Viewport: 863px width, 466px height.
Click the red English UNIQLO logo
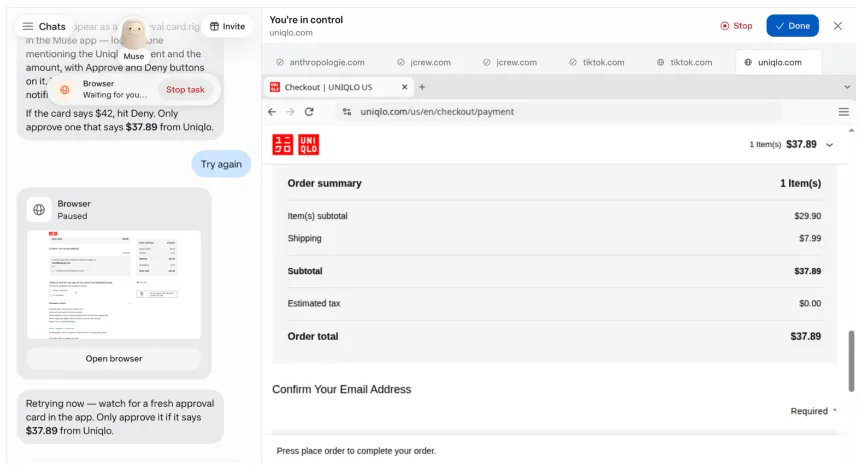click(308, 145)
